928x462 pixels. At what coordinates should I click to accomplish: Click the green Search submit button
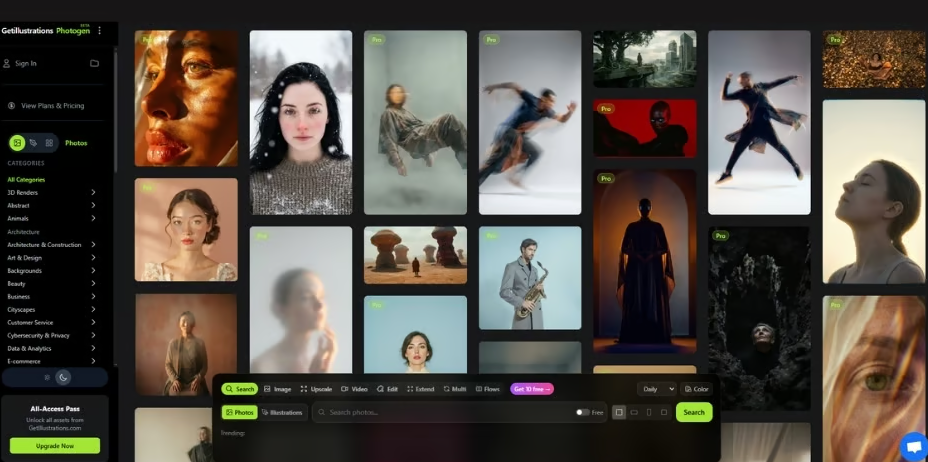694,412
